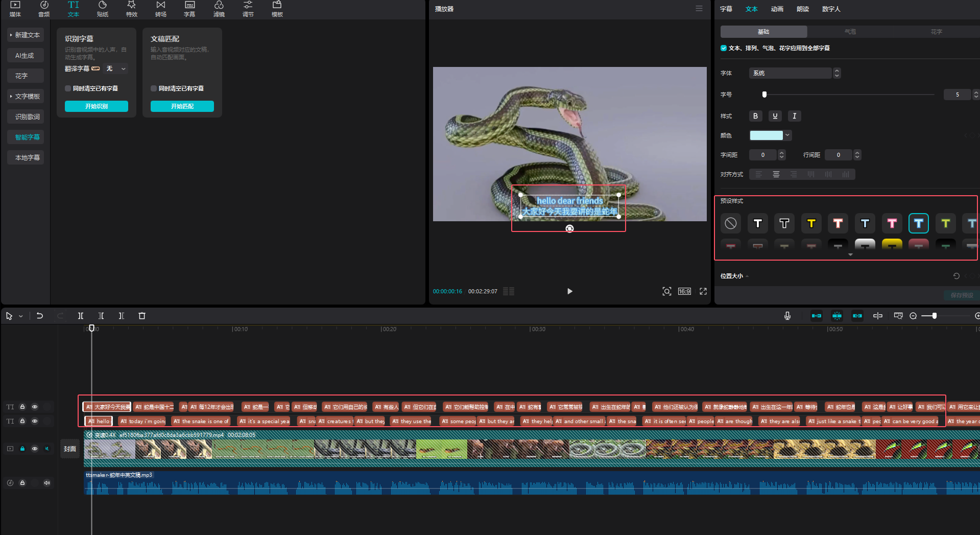Select the 花字 sub-tab in inspector

[x=937, y=32]
